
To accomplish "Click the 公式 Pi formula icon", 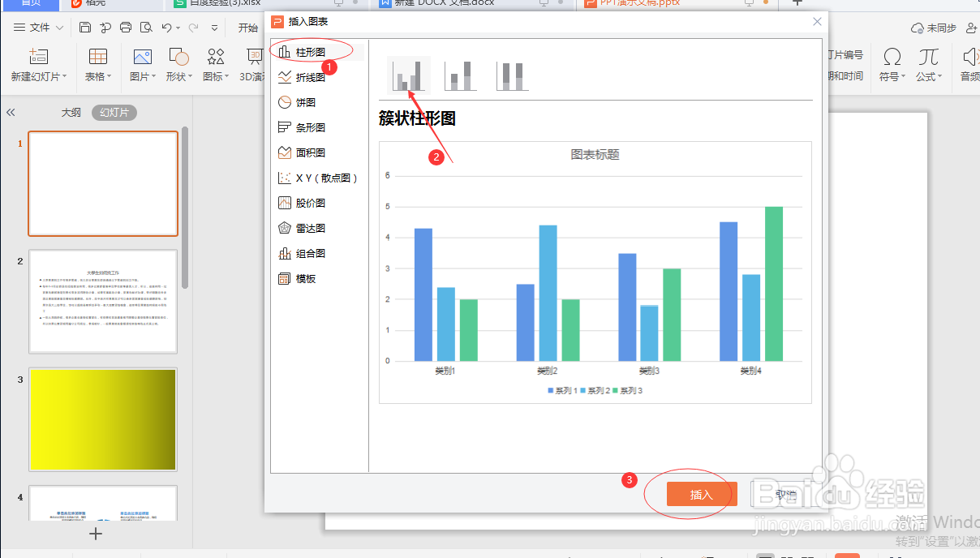I will [x=929, y=56].
